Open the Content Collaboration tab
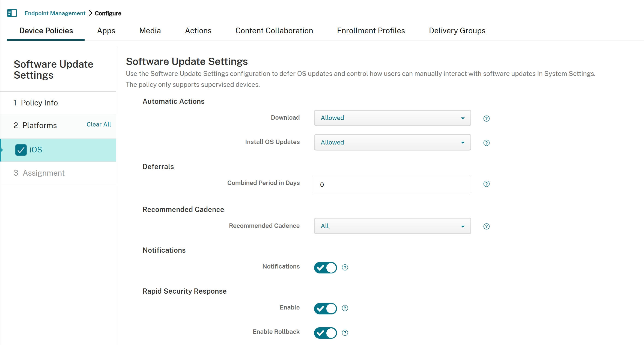 click(x=274, y=31)
